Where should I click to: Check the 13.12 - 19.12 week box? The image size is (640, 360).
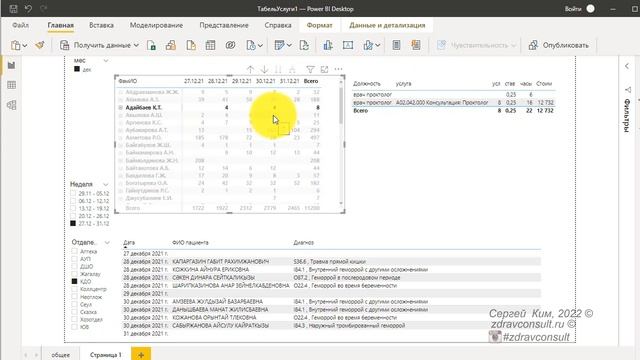click(73, 208)
